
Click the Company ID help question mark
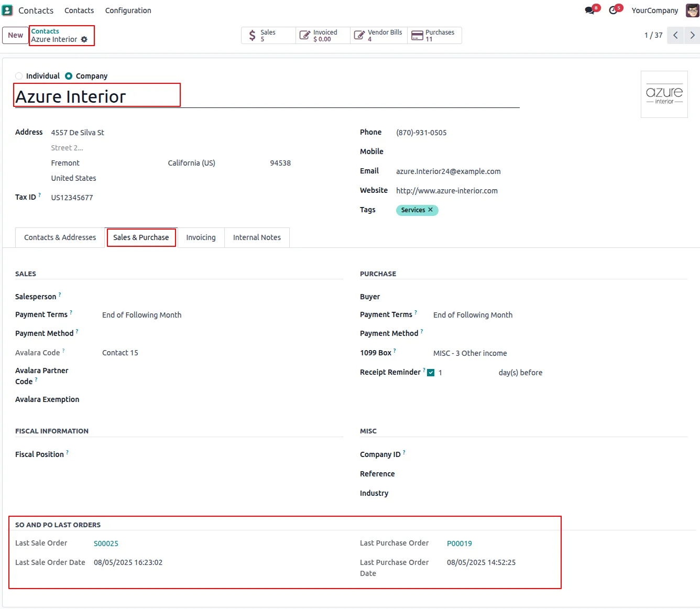(x=404, y=452)
